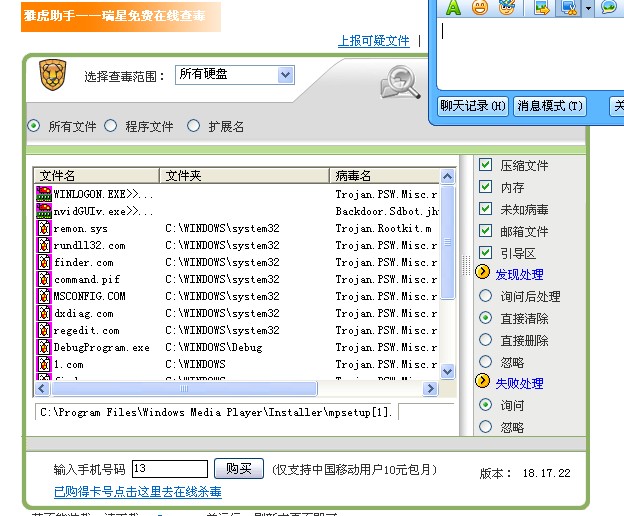This screenshot has height=516, width=624.
Task: Select the 扩展名 radio button
Action: (x=193, y=126)
